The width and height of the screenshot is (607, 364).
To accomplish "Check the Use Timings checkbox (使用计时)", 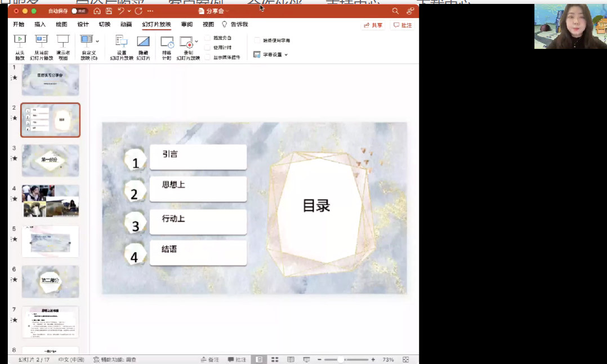I will click(x=208, y=47).
